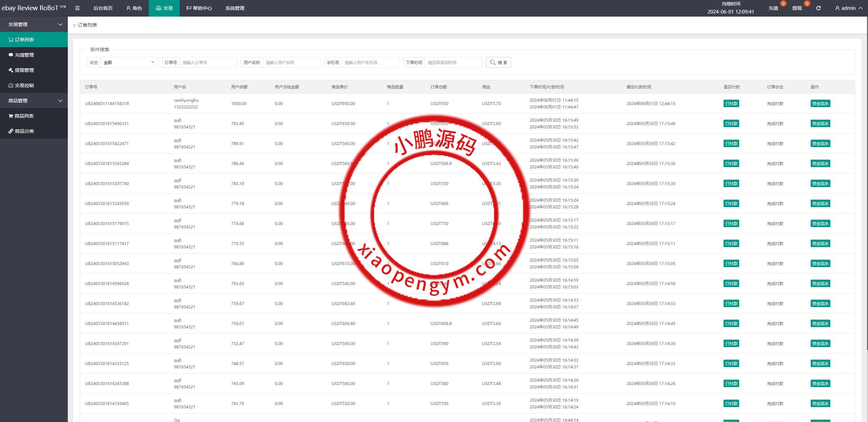Image resolution: width=868 pixels, height=422 pixels.
Task: Click the 搜索 search button
Action: (498, 62)
